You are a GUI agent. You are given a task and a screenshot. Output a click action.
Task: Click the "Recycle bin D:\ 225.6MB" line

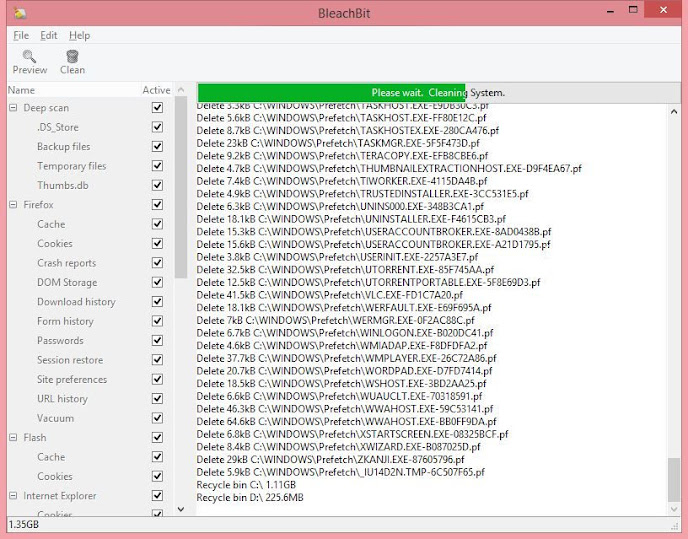pos(250,497)
